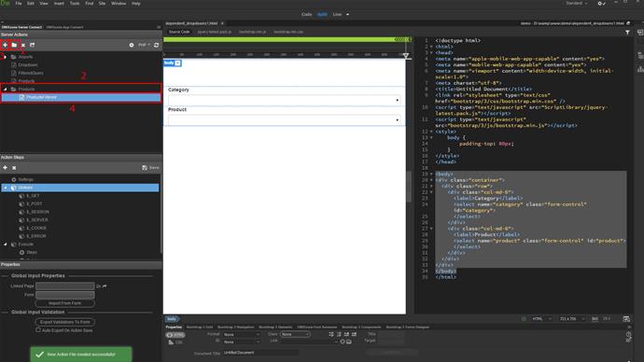This screenshot has height=362, width=644.
Task: Select the $_COOKIE globals item
Action: (36, 229)
